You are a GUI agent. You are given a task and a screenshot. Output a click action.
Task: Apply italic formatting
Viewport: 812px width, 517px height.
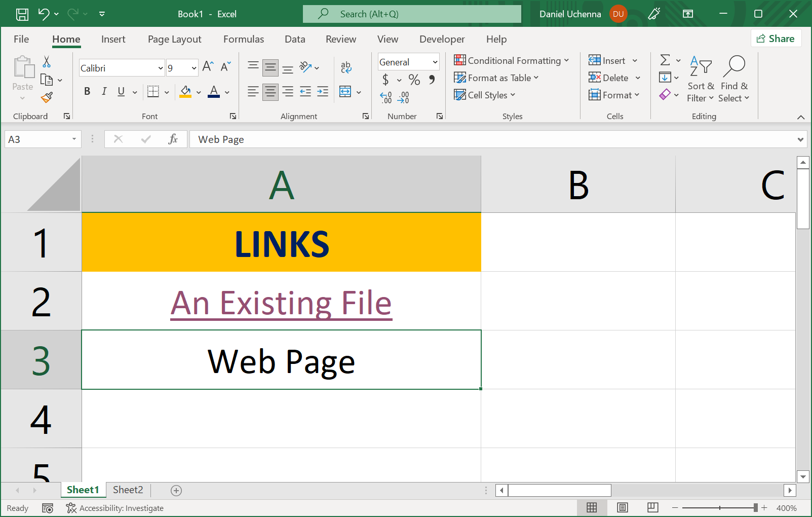click(104, 92)
